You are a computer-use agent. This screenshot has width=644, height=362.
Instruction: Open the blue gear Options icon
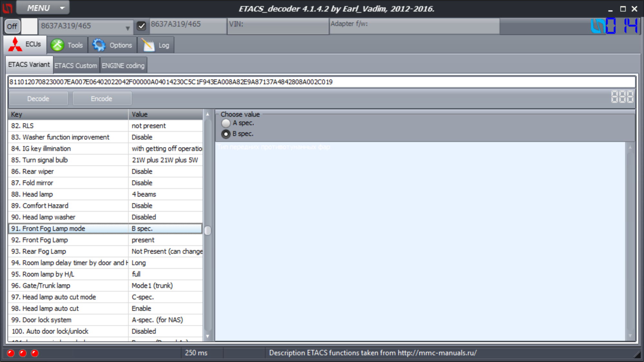tap(99, 45)
